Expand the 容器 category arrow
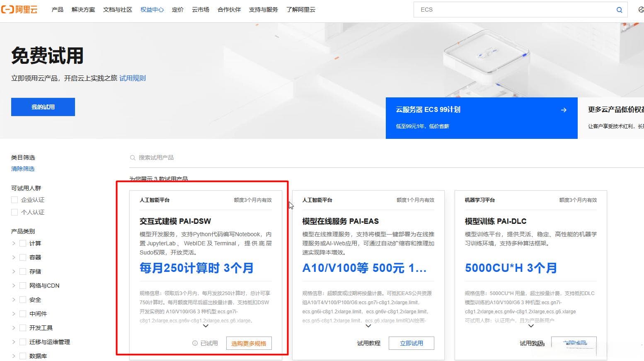The height and width of the screenshot is (361, 644). coord(14,257)
